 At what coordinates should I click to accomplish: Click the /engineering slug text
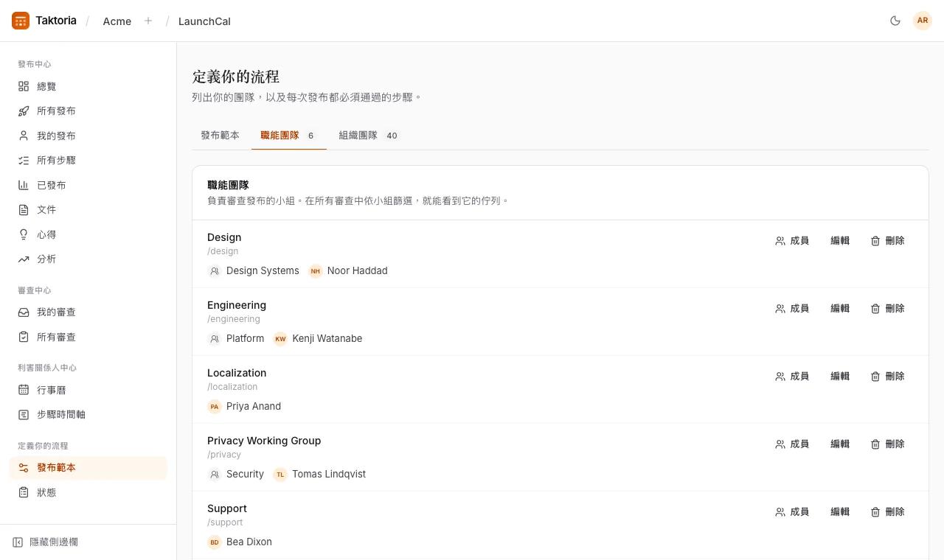[234, 319]
